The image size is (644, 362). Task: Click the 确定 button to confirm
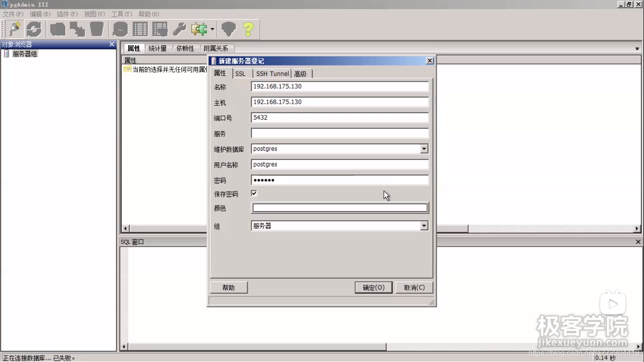373,288
